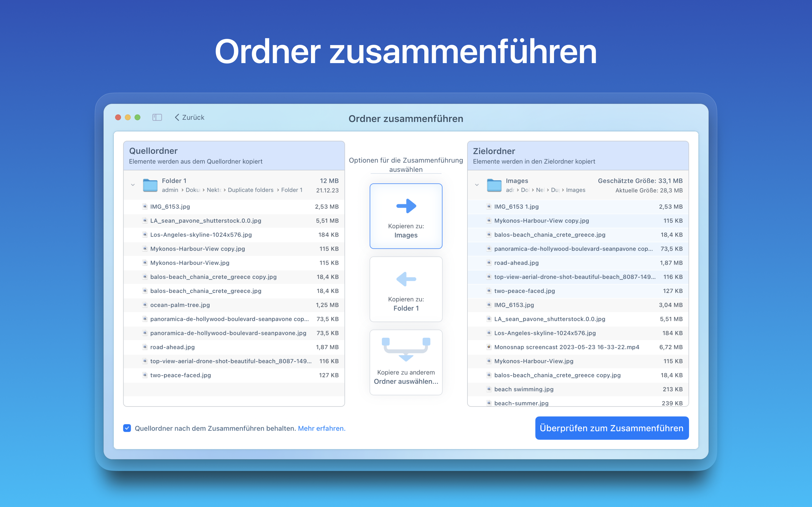Go back with the Zurück button

pos(189,117)
